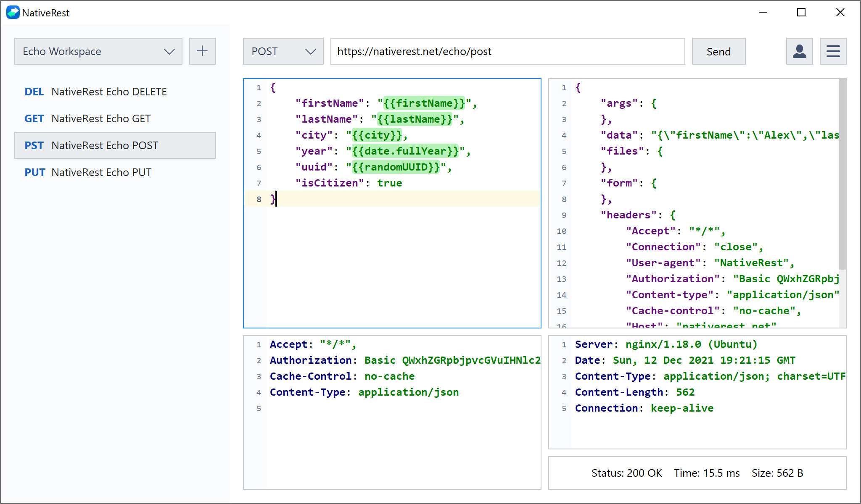
Task: Minimize the NativeRest window
Action: 763,13
